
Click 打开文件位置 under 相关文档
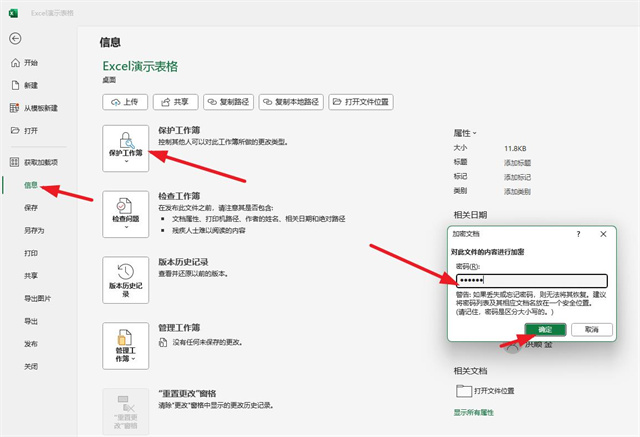(x=494, y=391)
